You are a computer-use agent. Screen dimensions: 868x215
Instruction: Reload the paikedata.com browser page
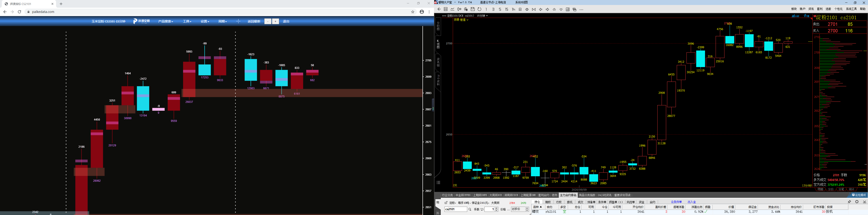(x=19, y=12)
